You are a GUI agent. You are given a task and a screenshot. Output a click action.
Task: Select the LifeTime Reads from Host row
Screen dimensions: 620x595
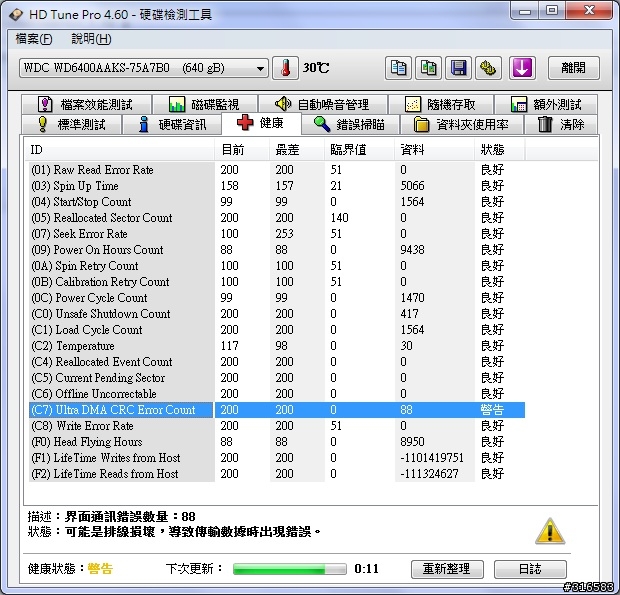coord(277,474)
